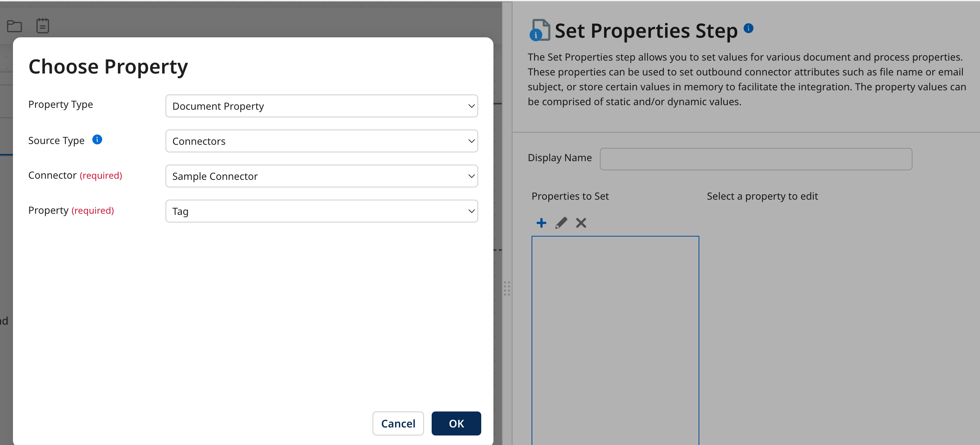This screenshot has width=980, height=445.
Task: Click the info icon beside Set Properties Step heading
Action: pos(748,28)
